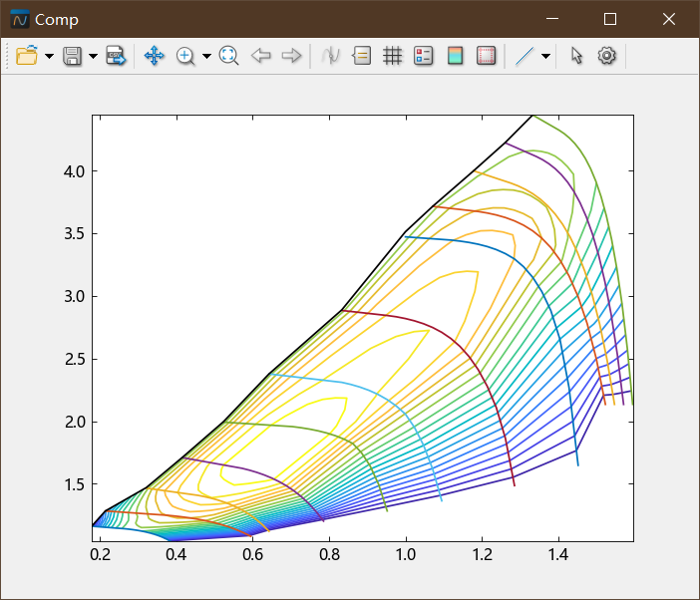Click the open file folder icon
This screenshot has height=600, width=700.
point(27,56)
